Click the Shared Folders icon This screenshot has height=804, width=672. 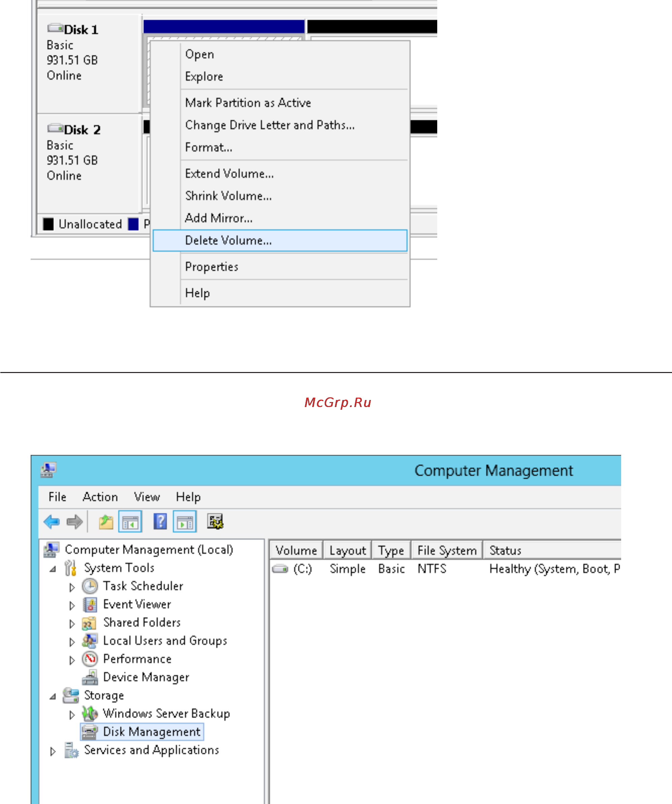tap(89, 623)
